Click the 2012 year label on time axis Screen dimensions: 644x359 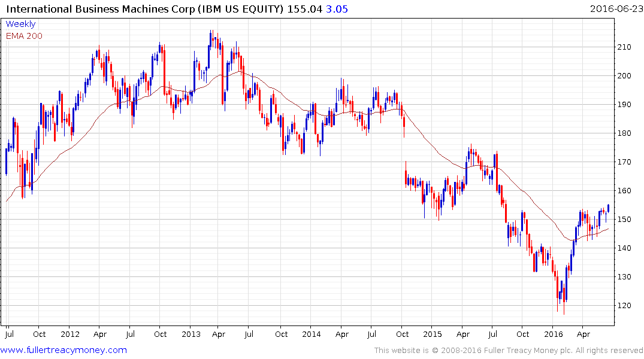pos(70,334)
